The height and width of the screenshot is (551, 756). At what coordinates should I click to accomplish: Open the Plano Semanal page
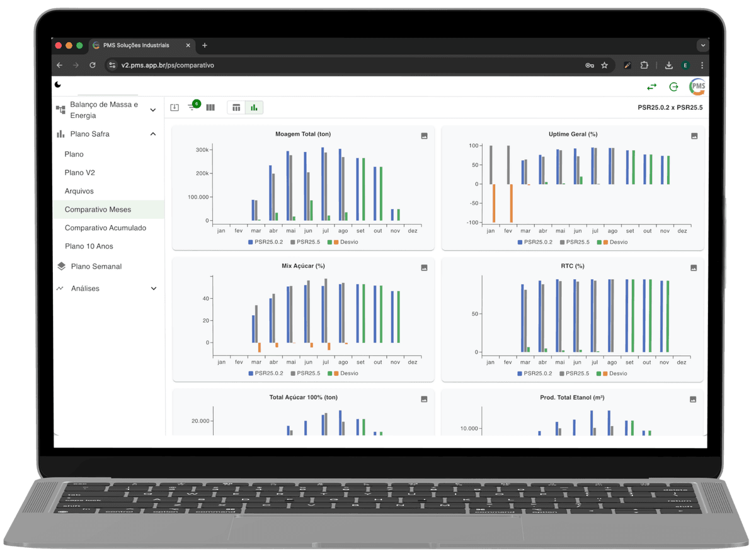96,266
